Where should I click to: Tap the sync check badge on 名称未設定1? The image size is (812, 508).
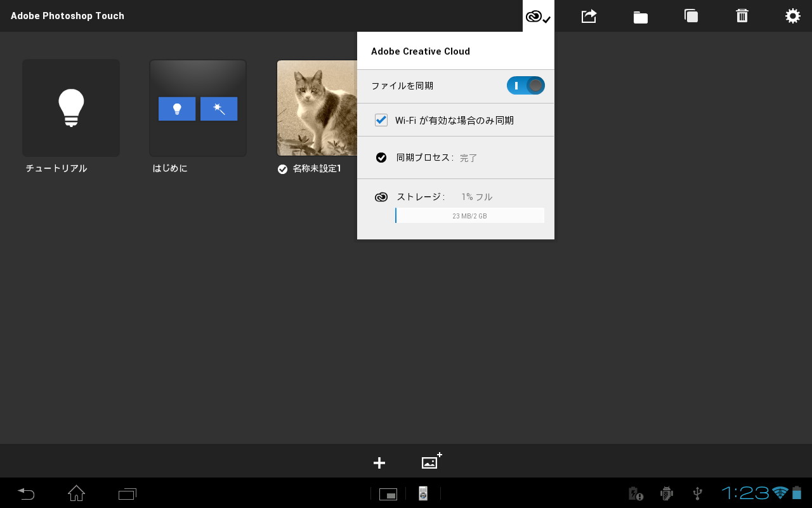(x=283, y=169)
